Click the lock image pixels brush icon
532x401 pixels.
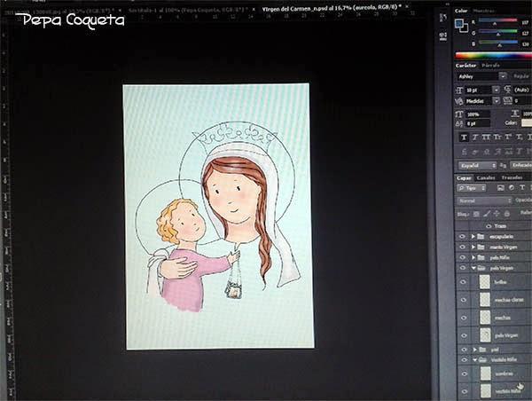click(x=487, y=214)
